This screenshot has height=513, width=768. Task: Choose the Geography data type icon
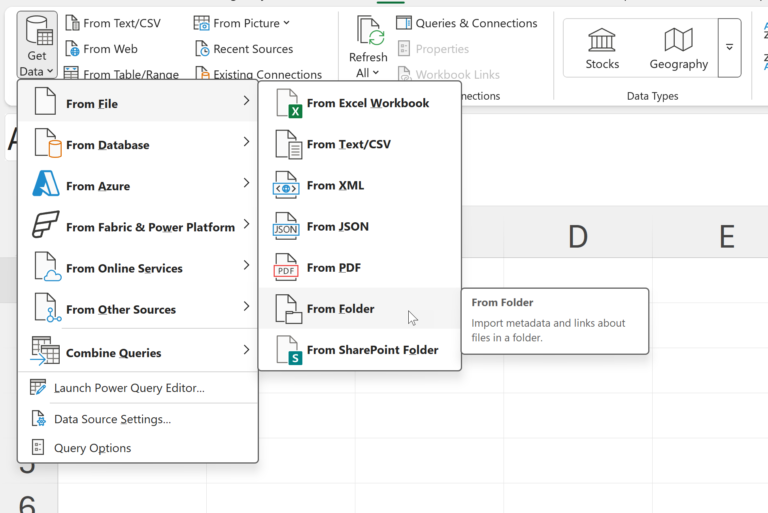(678, 40)
